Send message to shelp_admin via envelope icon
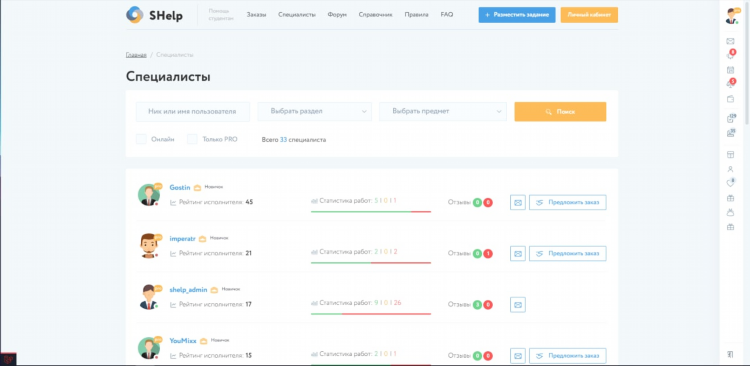 click(518, 304)
